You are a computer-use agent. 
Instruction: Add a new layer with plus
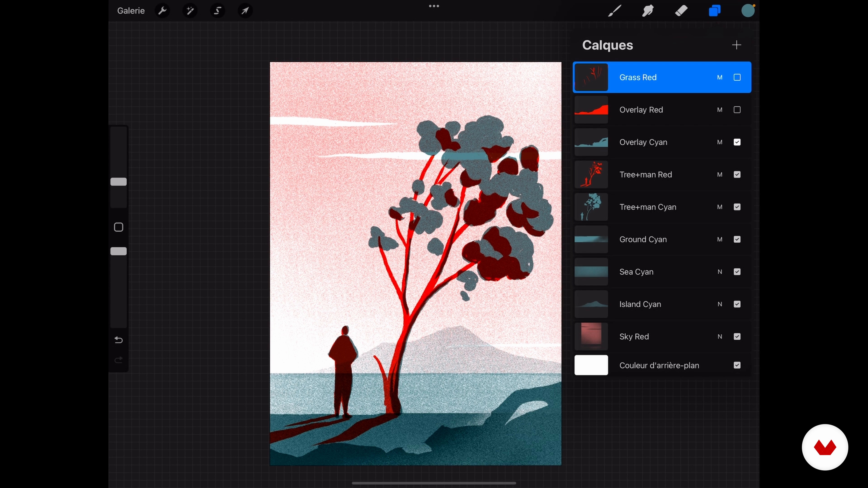737,45
